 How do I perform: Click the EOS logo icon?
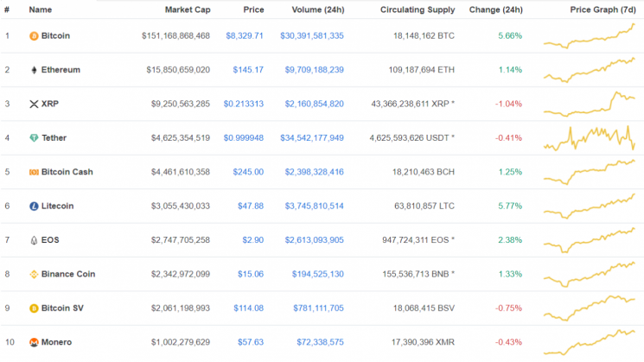[x=34, y=240]
